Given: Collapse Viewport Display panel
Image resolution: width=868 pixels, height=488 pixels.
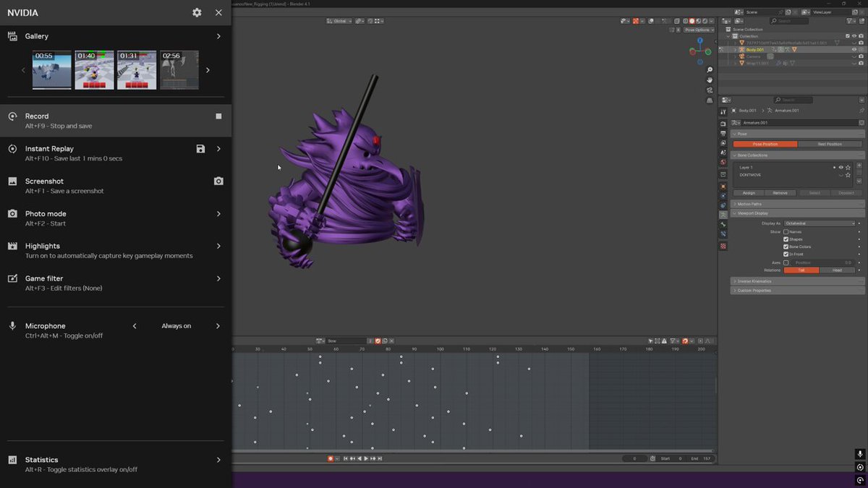Looking at the screenshot, I should 798,213.
